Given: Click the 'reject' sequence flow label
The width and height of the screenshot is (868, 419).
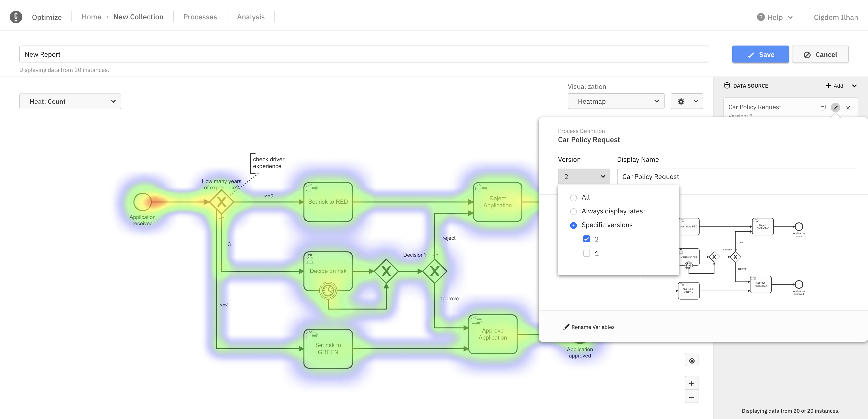Looking at the screenshot, I should pos(449,238).
